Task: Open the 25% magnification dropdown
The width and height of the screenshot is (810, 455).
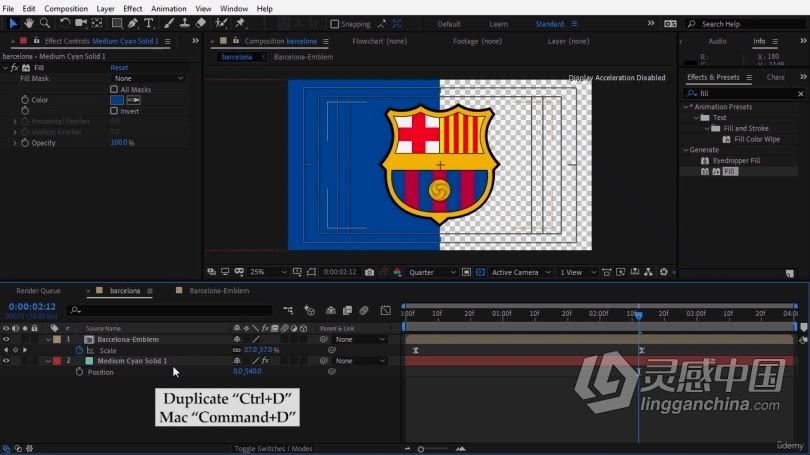Action: [268, 272]
